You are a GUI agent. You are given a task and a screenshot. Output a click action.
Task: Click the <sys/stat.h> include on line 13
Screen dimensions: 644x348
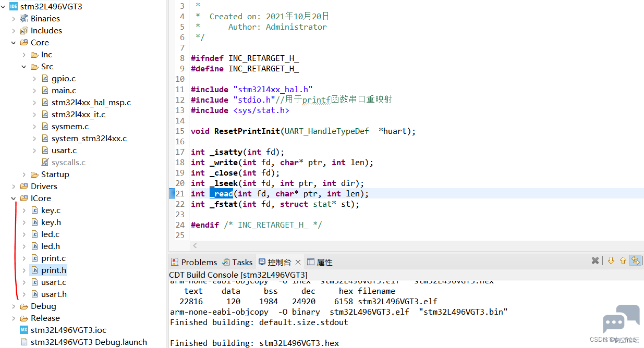(x=261, y=110)
